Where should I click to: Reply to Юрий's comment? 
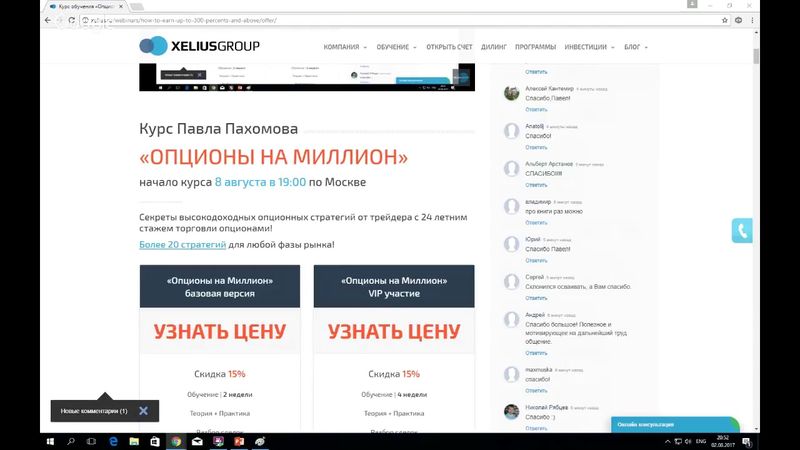click(536, 261)
